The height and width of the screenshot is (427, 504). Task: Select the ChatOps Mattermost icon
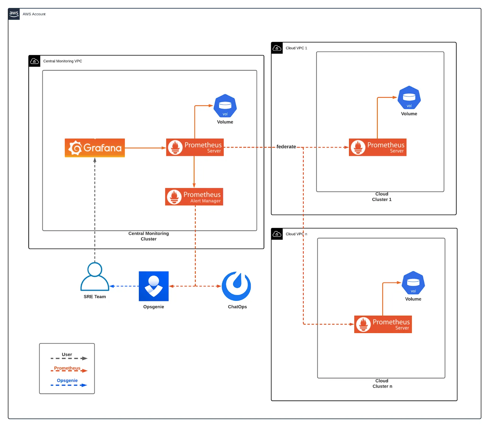[236, 286]
